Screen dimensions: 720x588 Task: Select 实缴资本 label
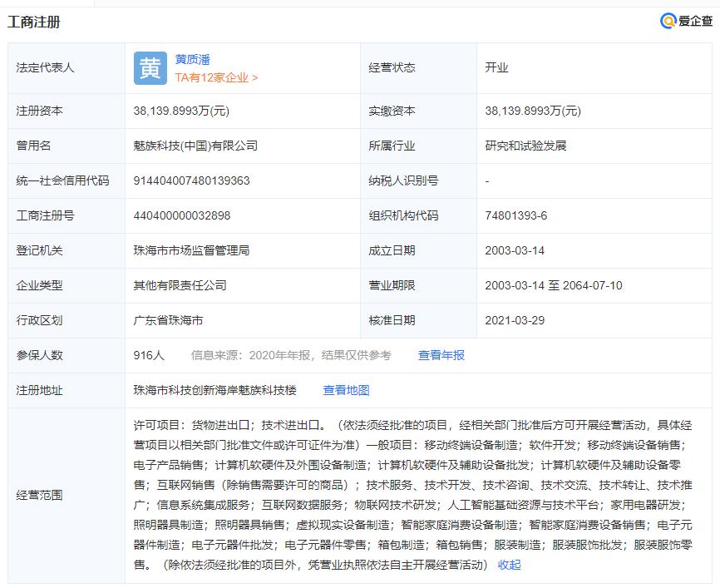click(392, 111)
